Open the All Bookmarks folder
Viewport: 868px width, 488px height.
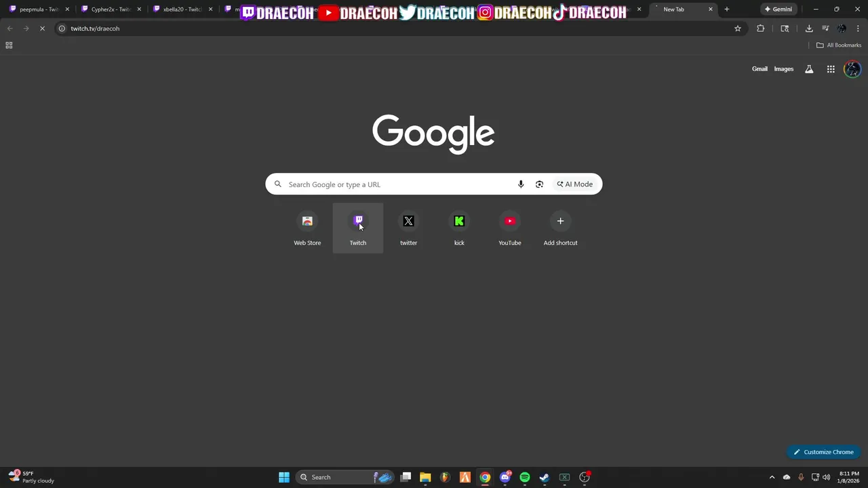click(x=838, y=45)
